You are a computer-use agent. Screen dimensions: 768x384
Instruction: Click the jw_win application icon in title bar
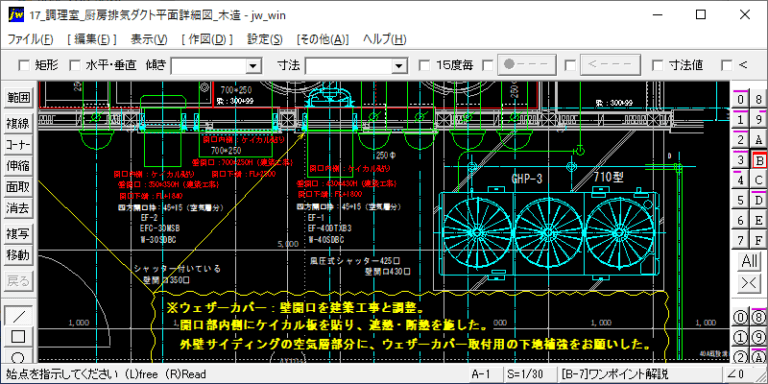click(x=16, y=15)
